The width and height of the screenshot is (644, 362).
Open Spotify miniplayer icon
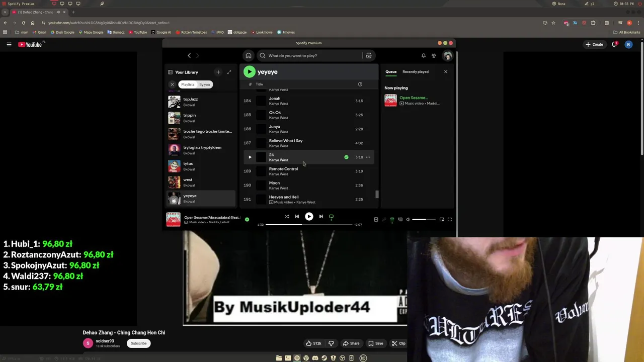coord(442,220)
